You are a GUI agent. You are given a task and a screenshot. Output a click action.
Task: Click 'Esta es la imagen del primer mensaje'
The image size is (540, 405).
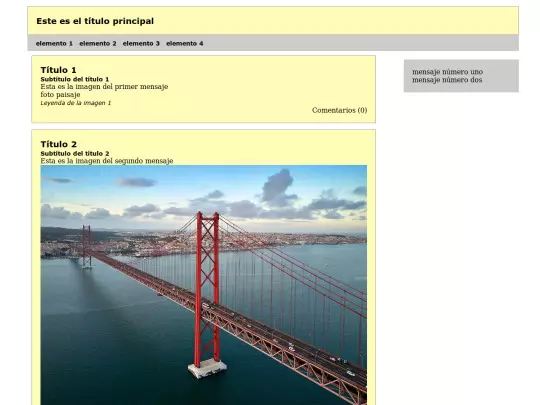coord(104,86)
